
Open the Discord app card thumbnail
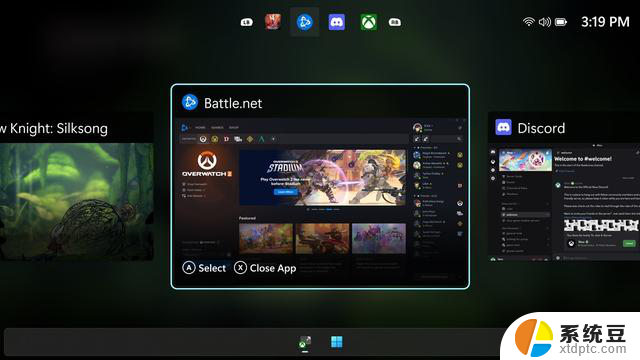click(x=564, y=202)
